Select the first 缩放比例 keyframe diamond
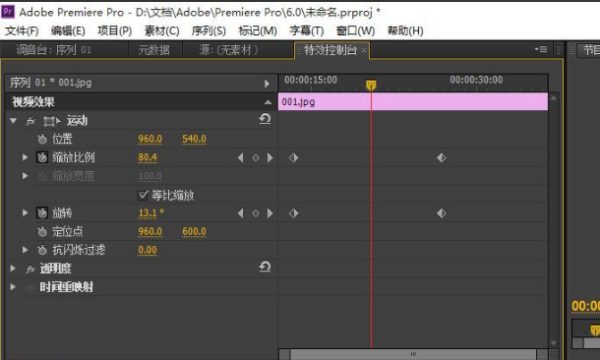The height and width of the screenshot is (360, 600). (293, 158)
